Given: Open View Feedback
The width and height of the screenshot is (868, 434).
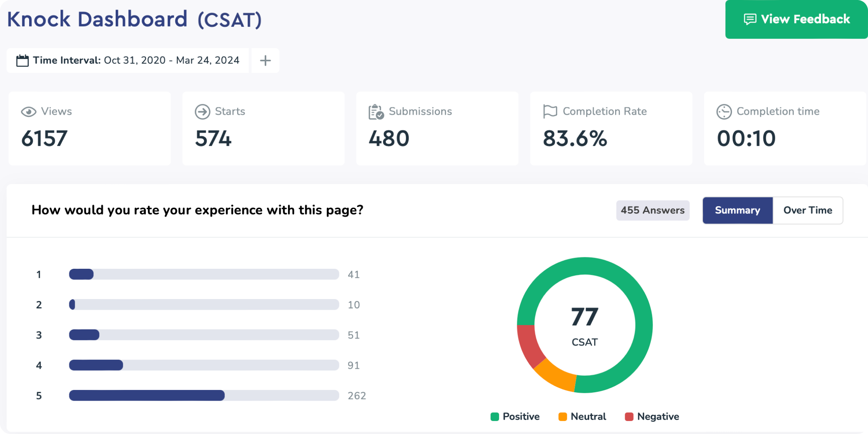Looking at the screenshot, I should [x=796, y=19].
